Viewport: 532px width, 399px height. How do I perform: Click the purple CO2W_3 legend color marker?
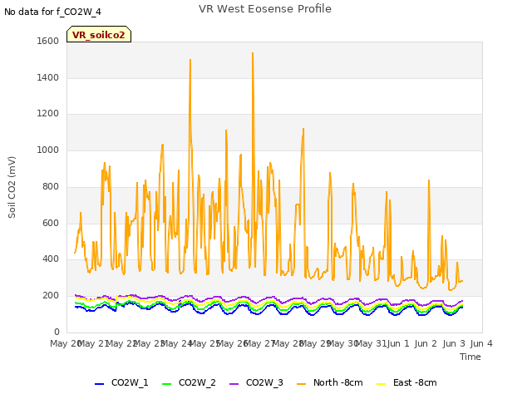pos(234,384)
